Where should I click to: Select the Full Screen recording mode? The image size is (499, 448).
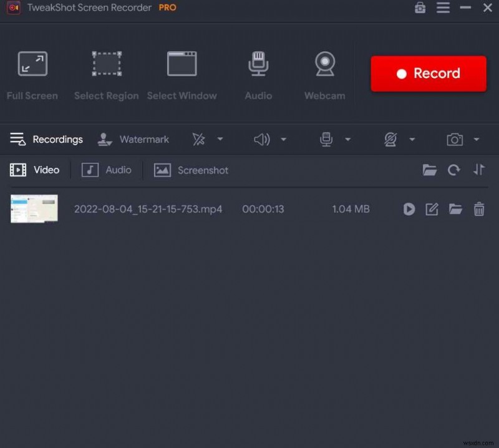(32, 69)
